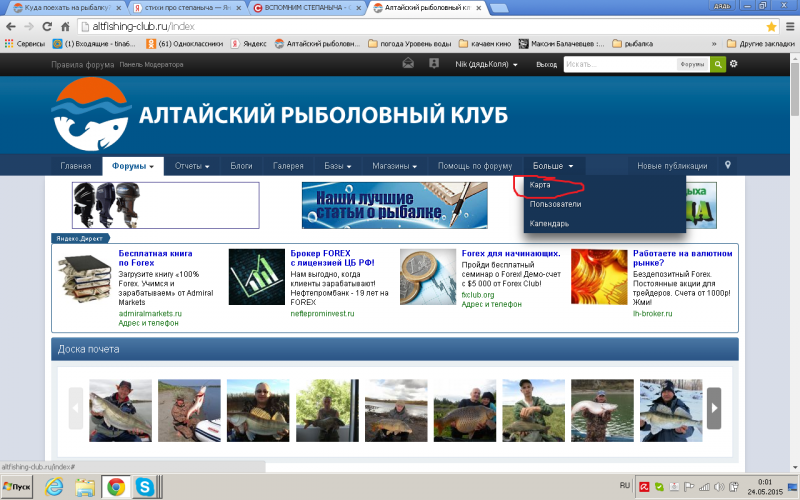800x500 pixels.
Task: Click the volume icon in system tray
Action: pyautogui.click(x=719, y=487)
